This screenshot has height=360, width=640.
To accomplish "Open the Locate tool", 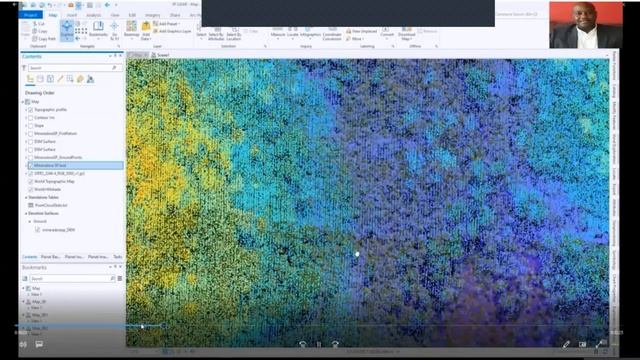I will pos(293,33).
